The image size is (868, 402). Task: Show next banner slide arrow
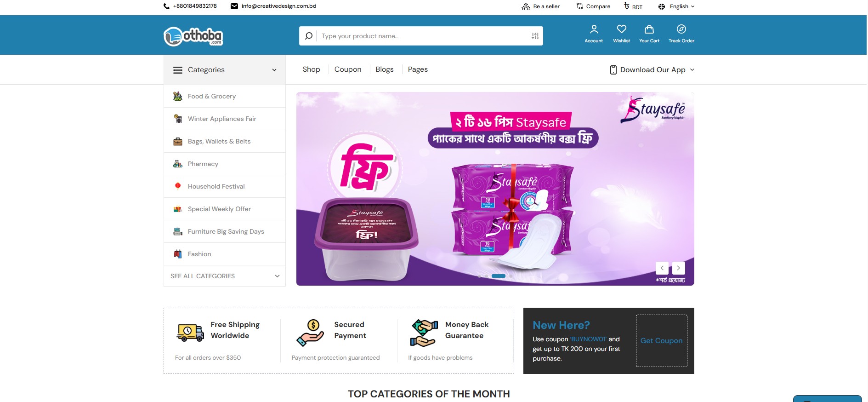pos(679,268)
